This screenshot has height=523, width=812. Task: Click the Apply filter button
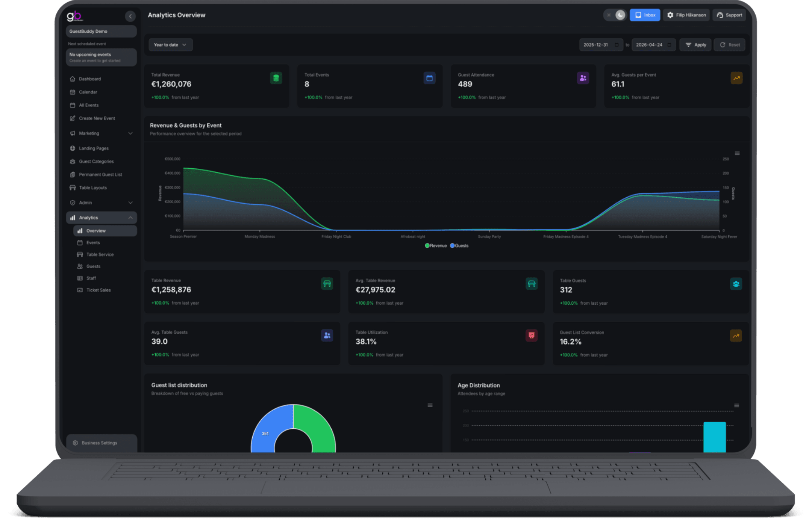pos(695,45)
